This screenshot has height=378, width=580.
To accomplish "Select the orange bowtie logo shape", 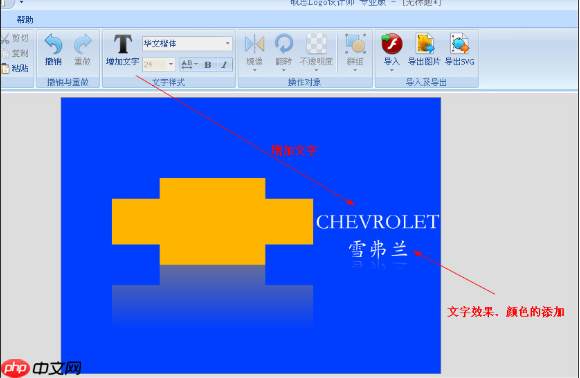I will [212, 221].
